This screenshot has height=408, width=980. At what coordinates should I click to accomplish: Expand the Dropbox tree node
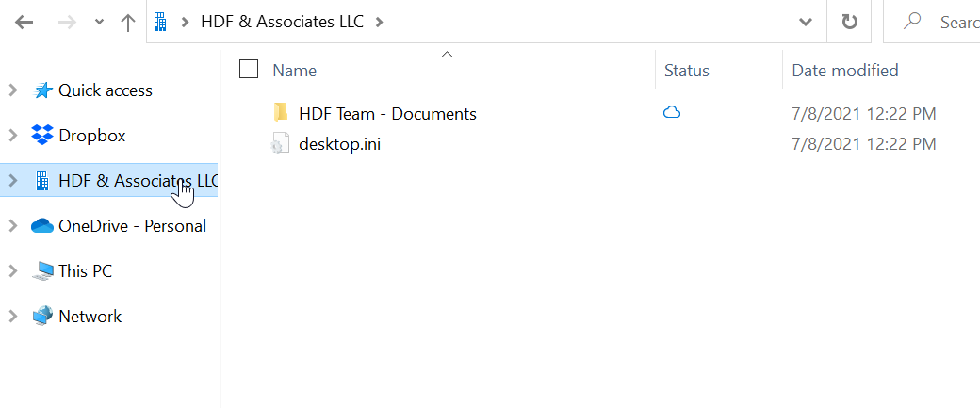click(12, 136)
